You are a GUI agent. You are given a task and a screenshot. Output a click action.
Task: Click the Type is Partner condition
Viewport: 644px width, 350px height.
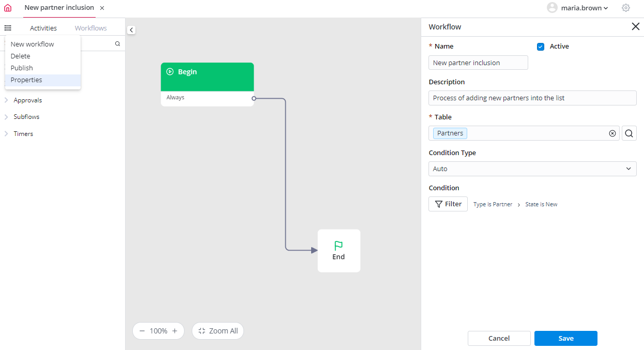point(493,204)
